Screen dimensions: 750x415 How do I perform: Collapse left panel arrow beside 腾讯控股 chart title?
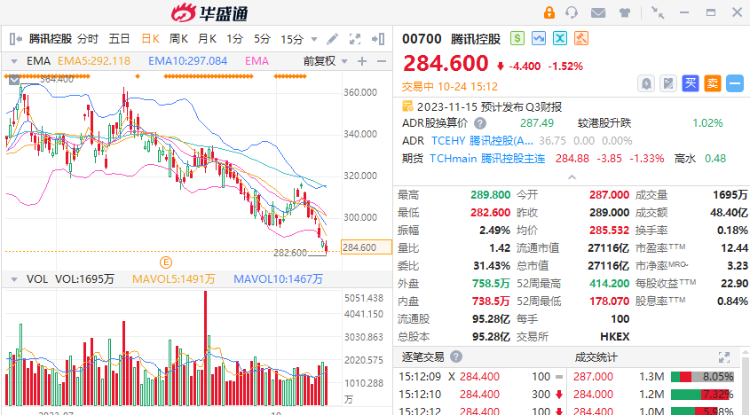point(16,39)
